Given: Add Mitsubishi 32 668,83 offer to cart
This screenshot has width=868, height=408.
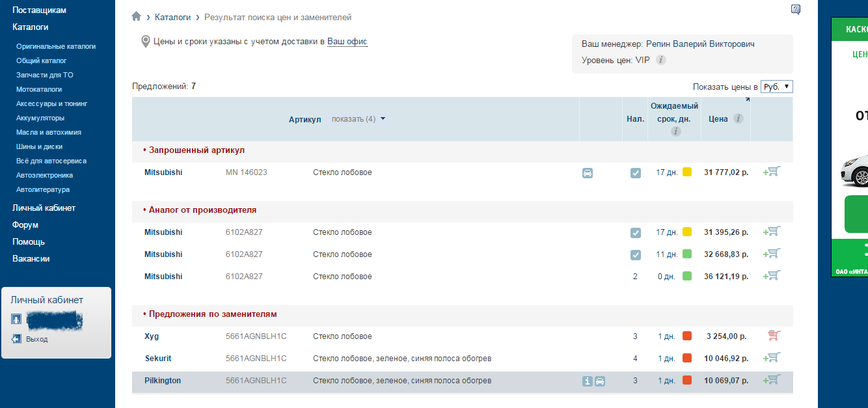Looking at the screenshot, I should 772,254.
